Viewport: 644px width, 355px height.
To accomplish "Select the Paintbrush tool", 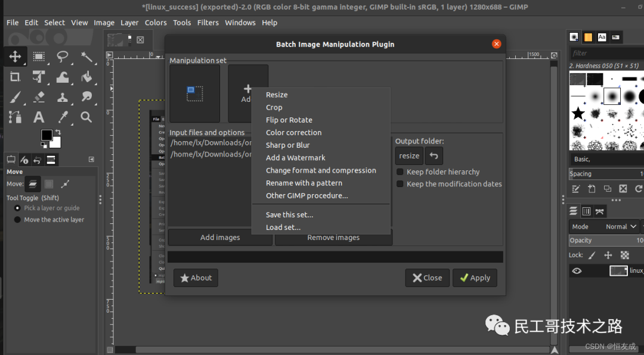I will point(15,97).
